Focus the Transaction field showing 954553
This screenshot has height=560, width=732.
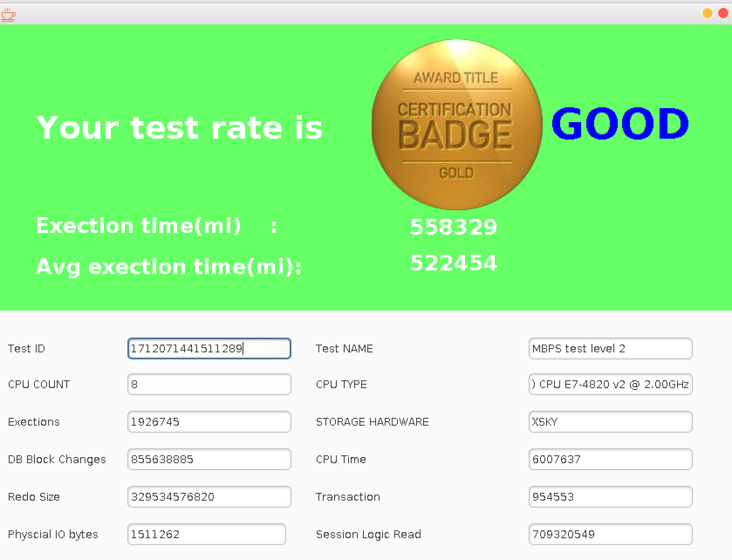tap(611, 497)
